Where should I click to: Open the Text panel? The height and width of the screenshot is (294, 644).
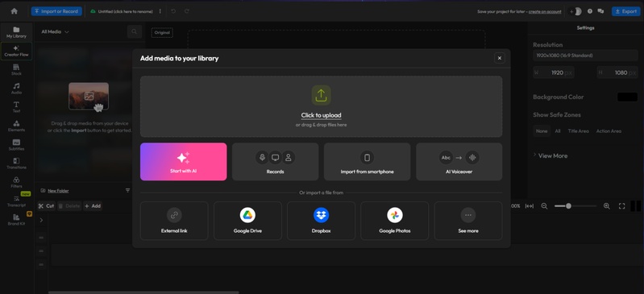(x=16, y=107)
